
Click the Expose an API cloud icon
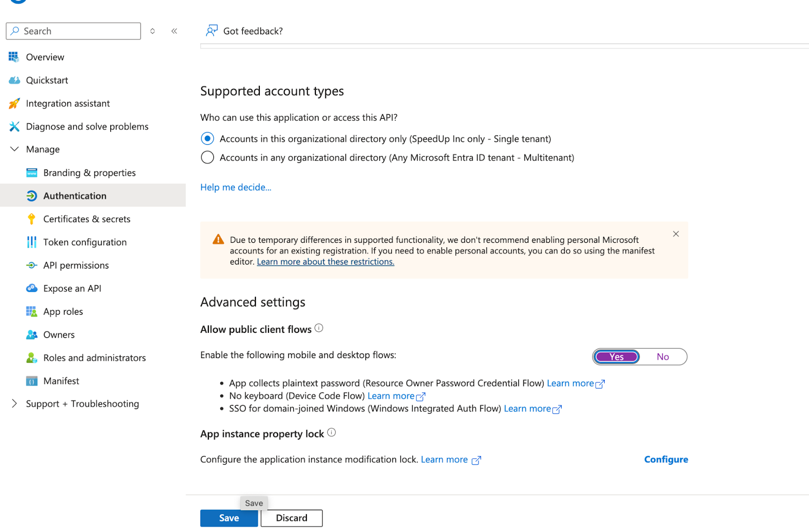(x=31, y=288)
